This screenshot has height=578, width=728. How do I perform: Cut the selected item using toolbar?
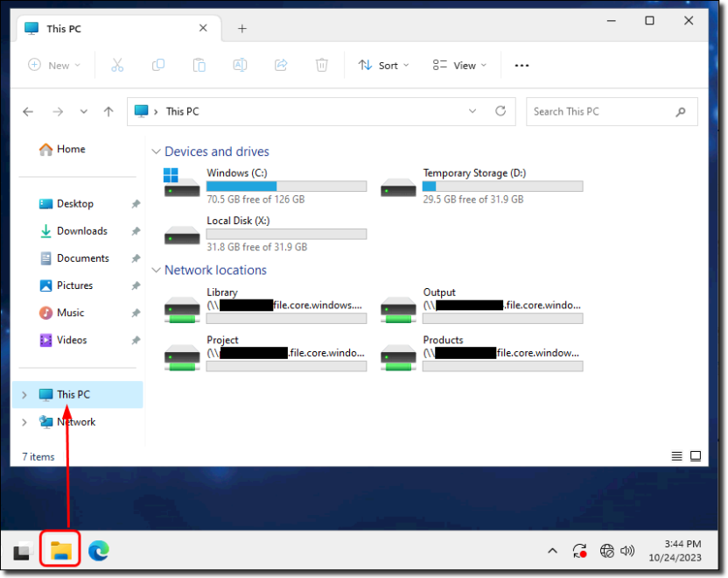pos(118,65)
